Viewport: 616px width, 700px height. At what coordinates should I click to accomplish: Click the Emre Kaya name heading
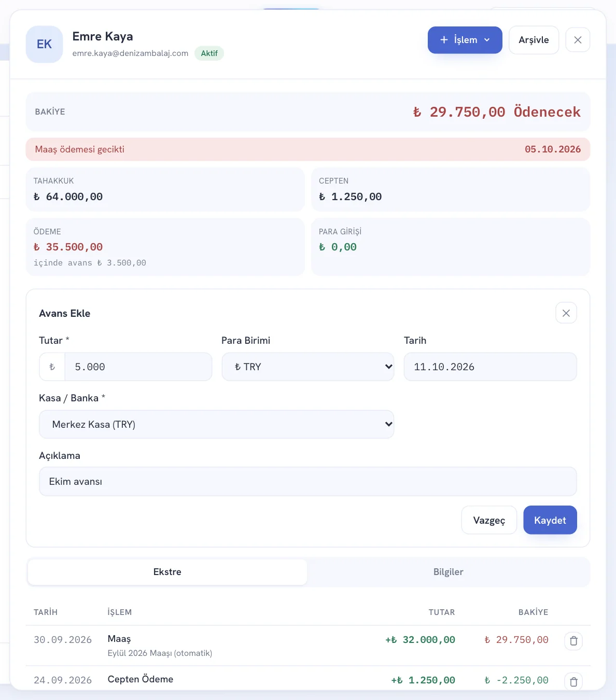[x=103, y=36]
